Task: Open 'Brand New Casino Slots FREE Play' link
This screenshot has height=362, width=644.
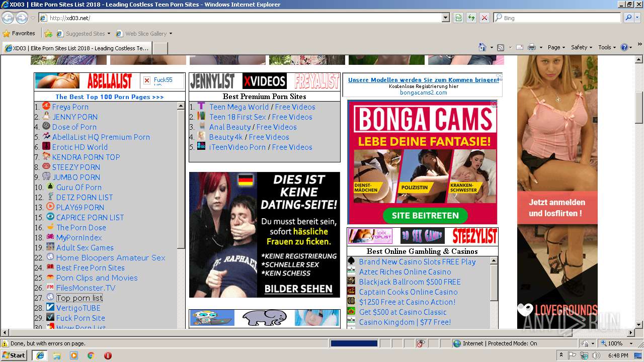Action: [417, 262]
